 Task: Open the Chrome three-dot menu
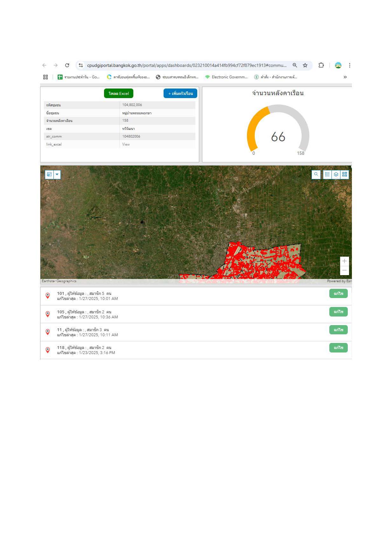349,65
